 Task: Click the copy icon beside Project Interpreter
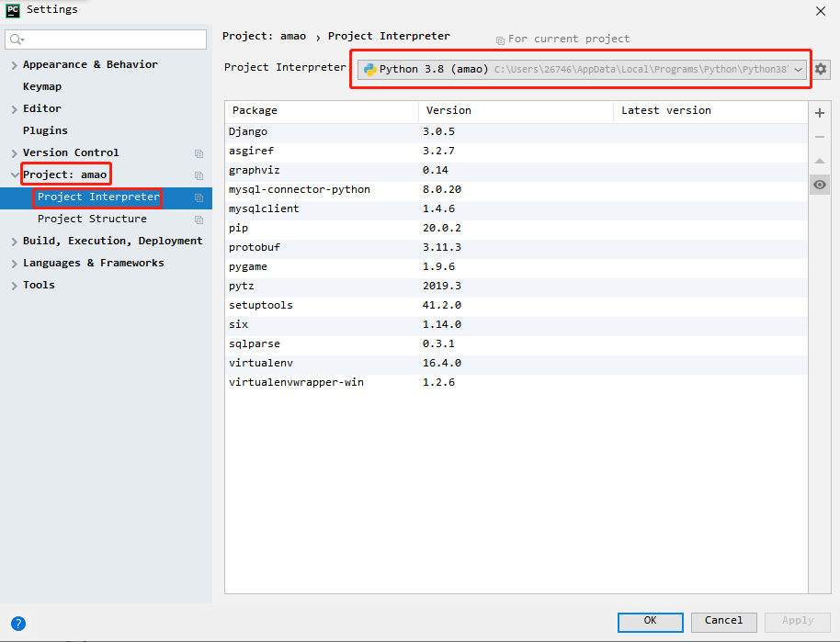tap(199, 198)
